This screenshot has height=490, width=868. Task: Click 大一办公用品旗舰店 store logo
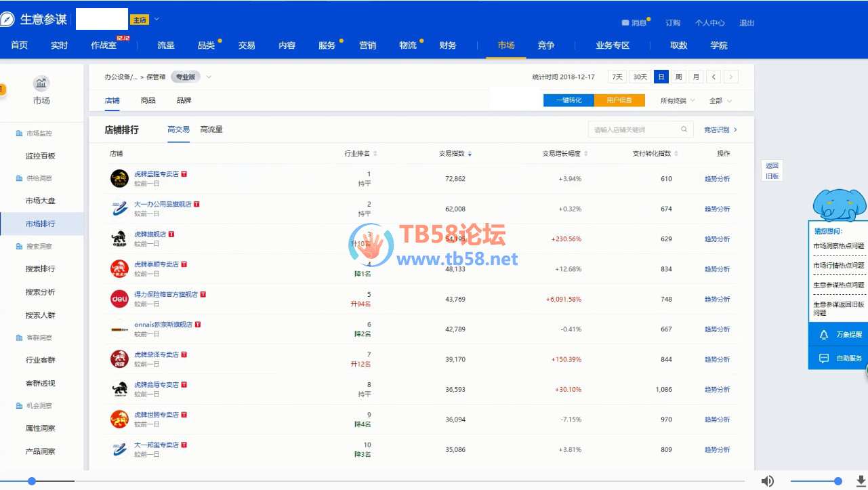point(119,208)
